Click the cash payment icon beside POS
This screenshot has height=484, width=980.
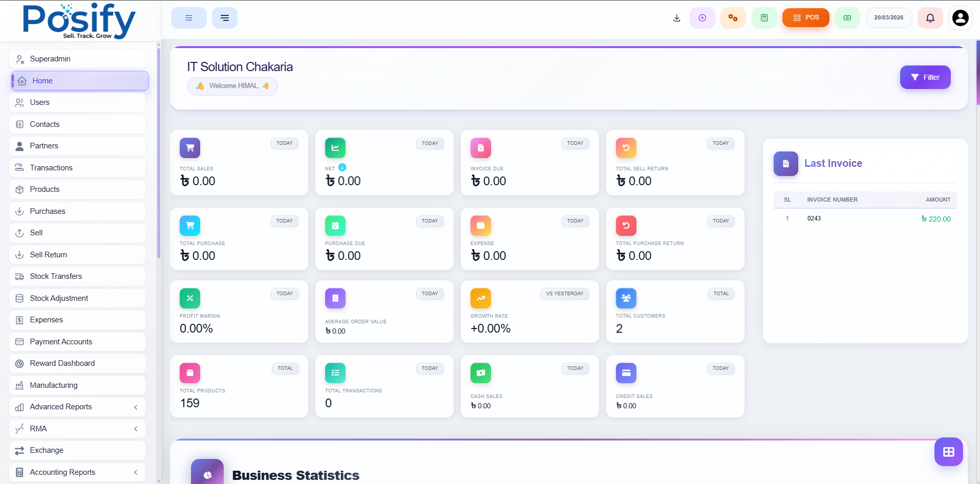point(847,17)
